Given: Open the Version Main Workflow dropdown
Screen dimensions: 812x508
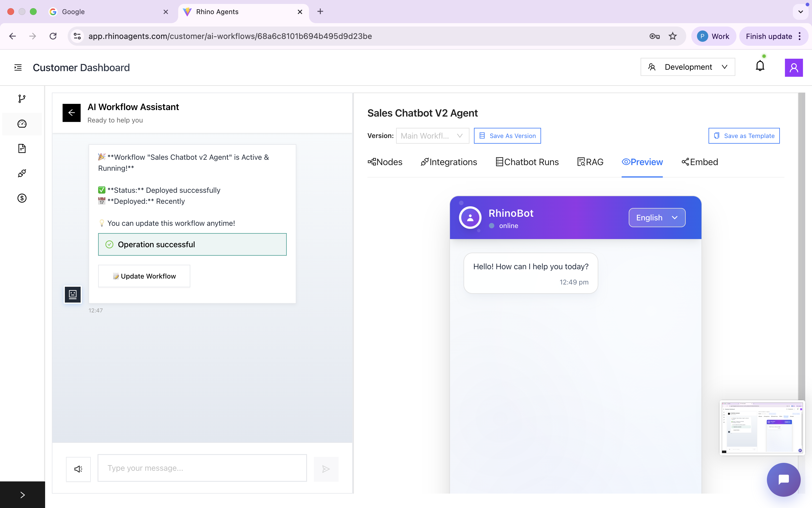Looking at the screenshot, I should click(433, 136).
